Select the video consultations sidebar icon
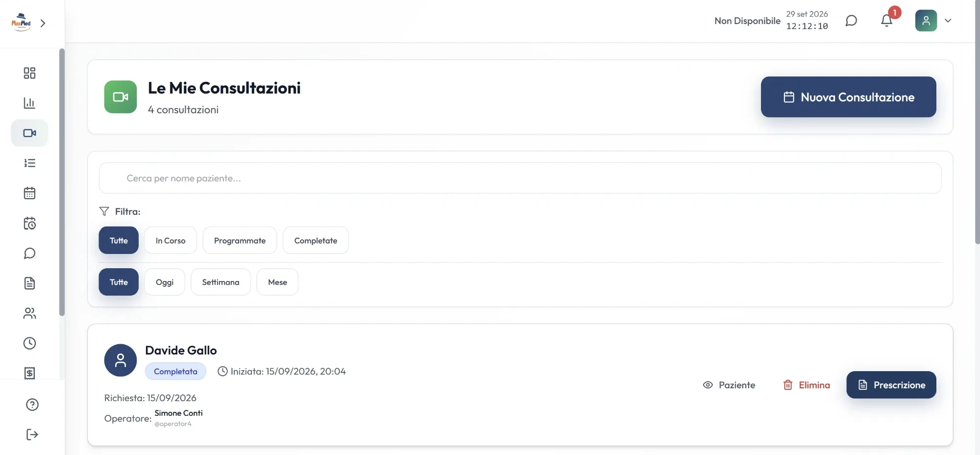This screenshot has height=455, width=980. (x=29, y=133)
